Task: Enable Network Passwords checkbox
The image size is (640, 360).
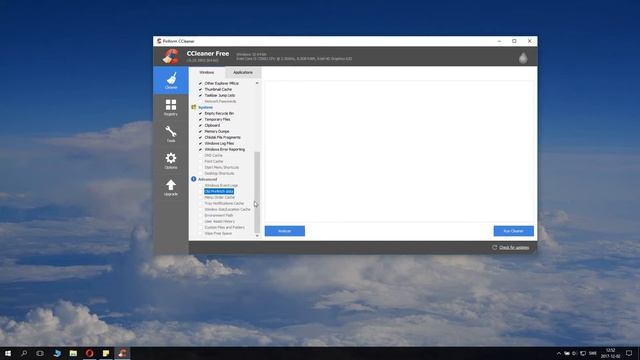Action: tap(200, 101)
